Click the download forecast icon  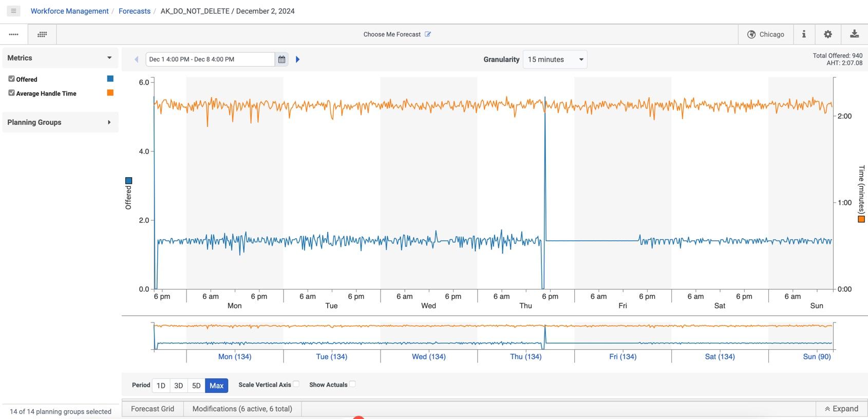pos(854,34)
